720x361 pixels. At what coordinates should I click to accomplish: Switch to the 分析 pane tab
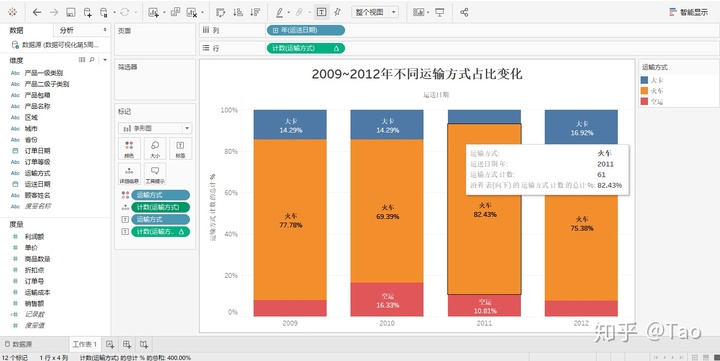point(67,30)
